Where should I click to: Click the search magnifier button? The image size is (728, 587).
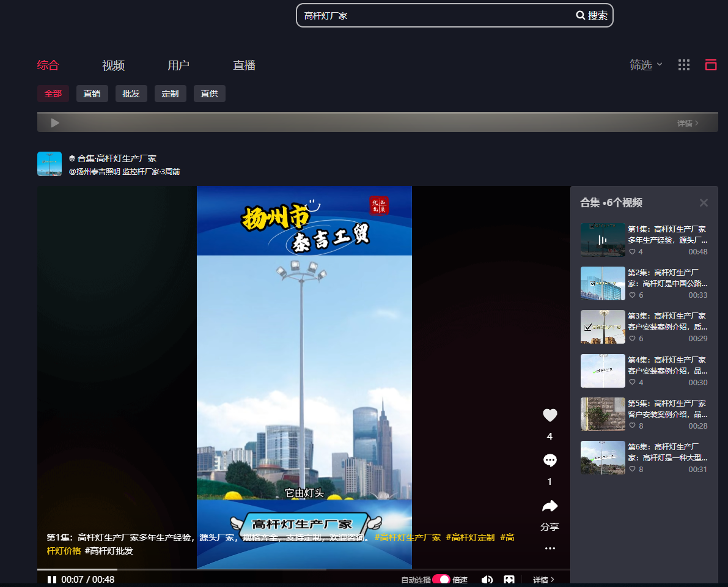pos(591,16)
